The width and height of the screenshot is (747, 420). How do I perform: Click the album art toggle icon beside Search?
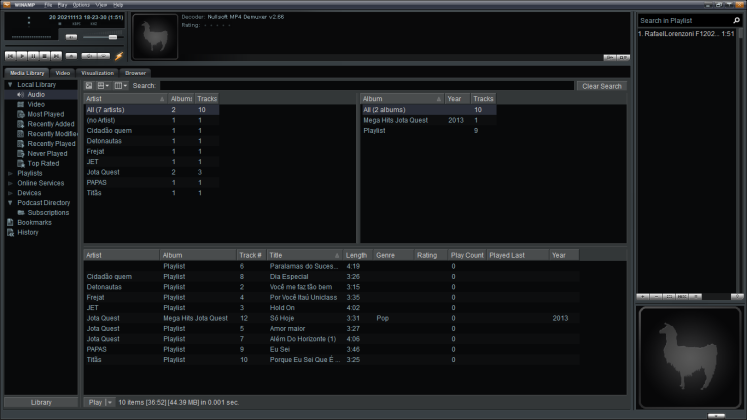89,86
